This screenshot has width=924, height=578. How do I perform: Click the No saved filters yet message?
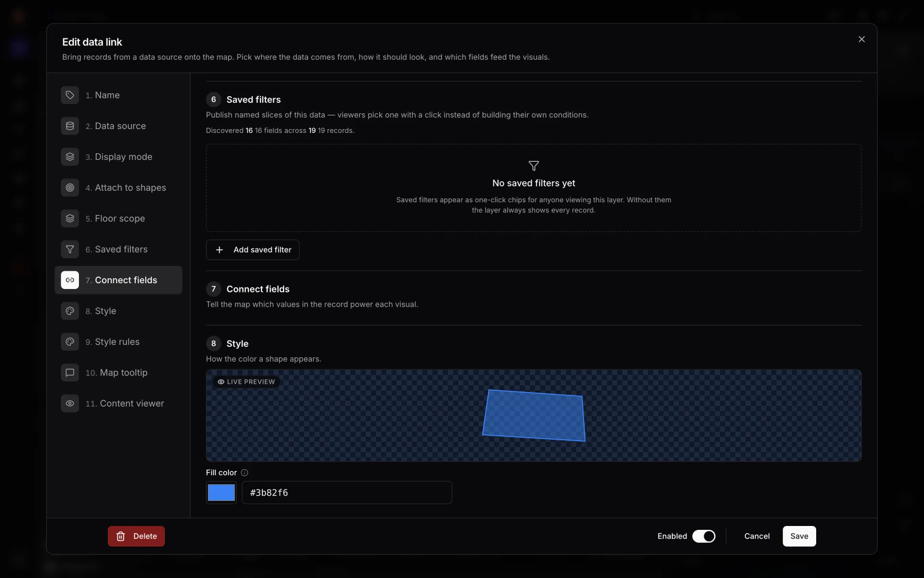tap(534, 183)
